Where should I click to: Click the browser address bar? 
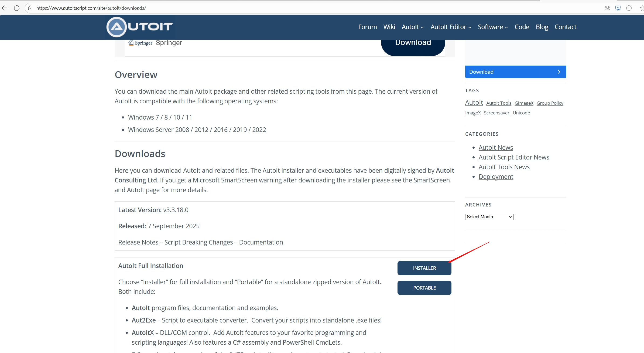click(x=189, y=8)
